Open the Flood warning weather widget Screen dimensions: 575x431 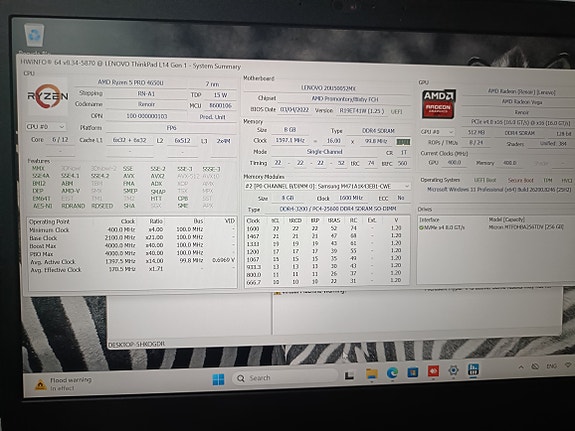(63, 384)
